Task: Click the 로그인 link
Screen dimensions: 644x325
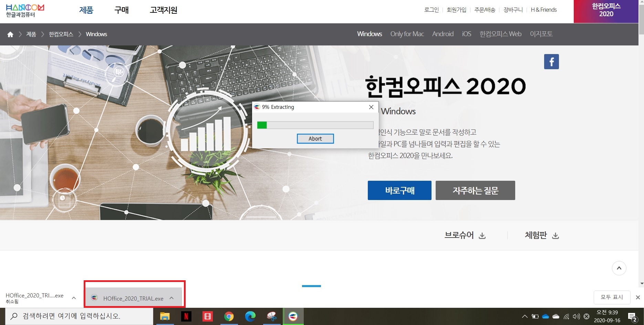Action: pos(432,10)
